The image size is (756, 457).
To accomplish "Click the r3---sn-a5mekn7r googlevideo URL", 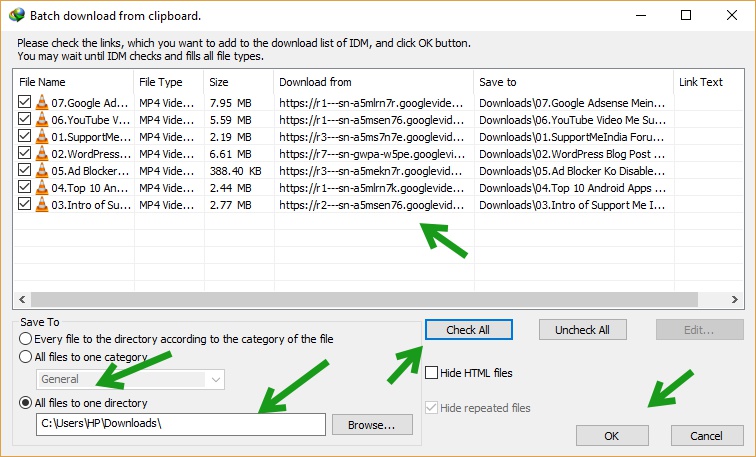I will click(371, 171).
